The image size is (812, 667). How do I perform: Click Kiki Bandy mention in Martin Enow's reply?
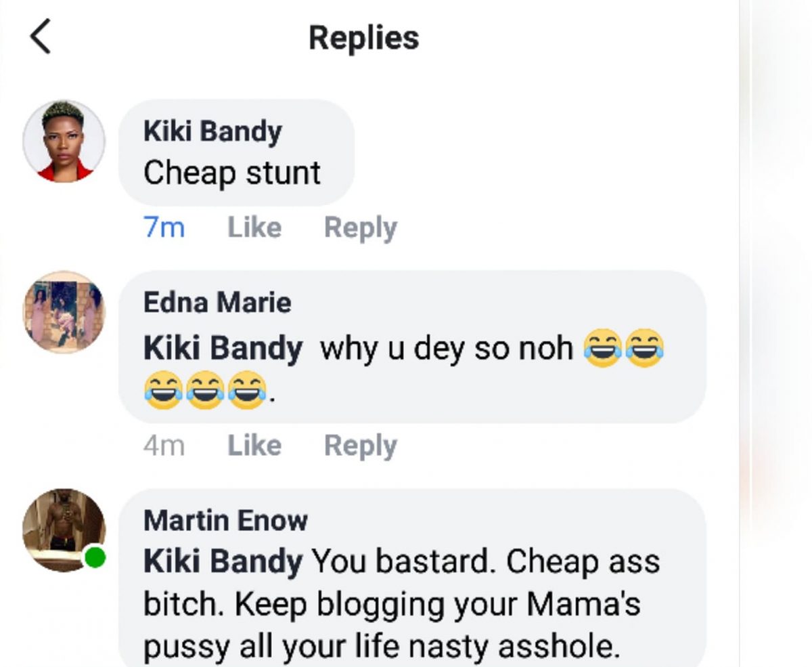tap(223, 562)
